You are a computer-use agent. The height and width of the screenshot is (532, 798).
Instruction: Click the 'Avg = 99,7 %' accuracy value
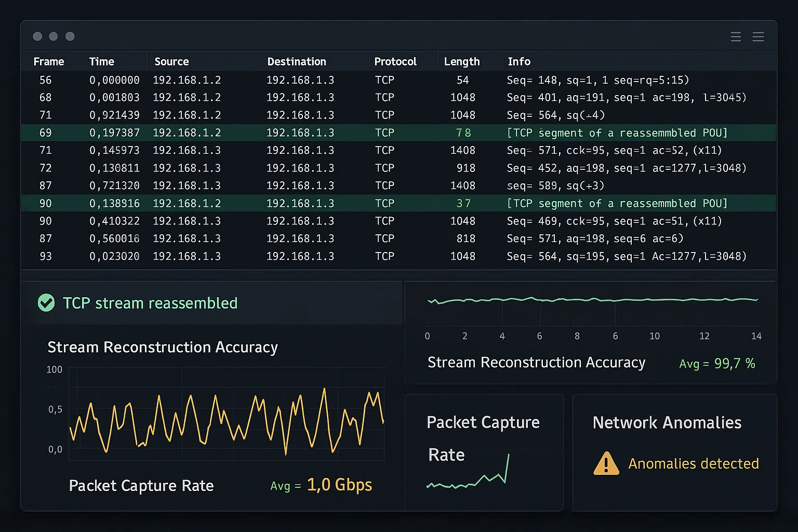click(x=717, y=364)
